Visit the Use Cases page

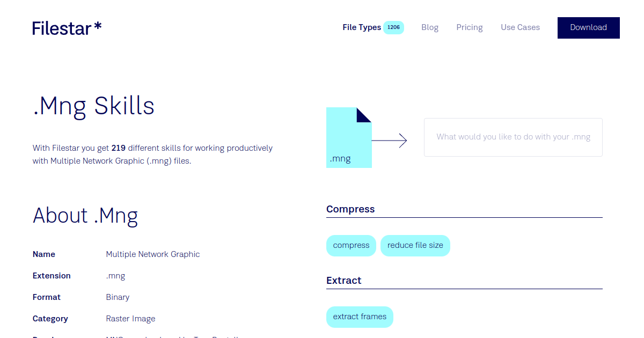520,27
